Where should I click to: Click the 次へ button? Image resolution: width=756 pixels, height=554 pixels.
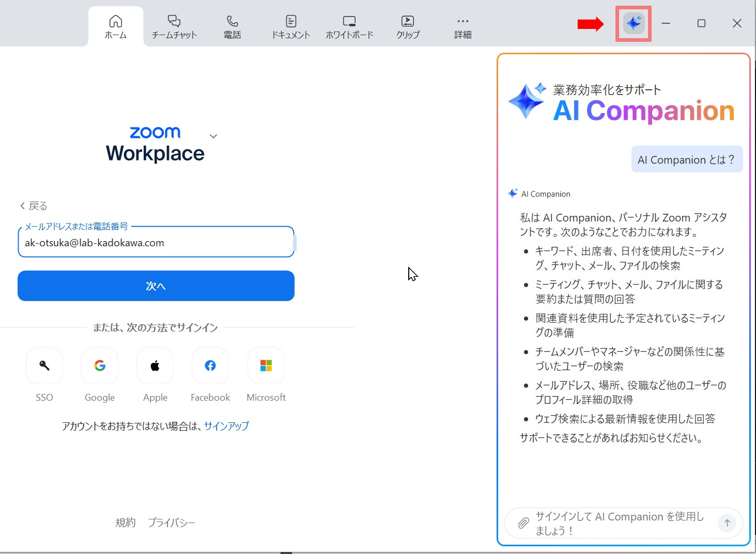(x=156, y=286)
